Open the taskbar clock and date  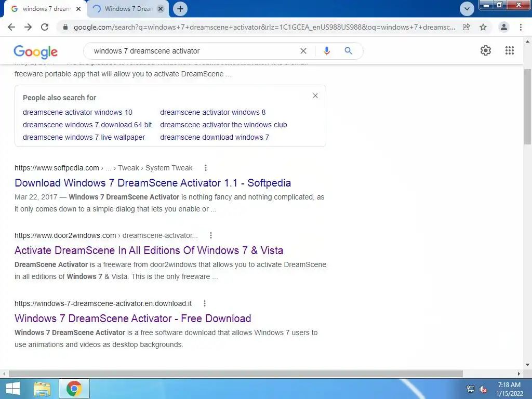[509, 389]
